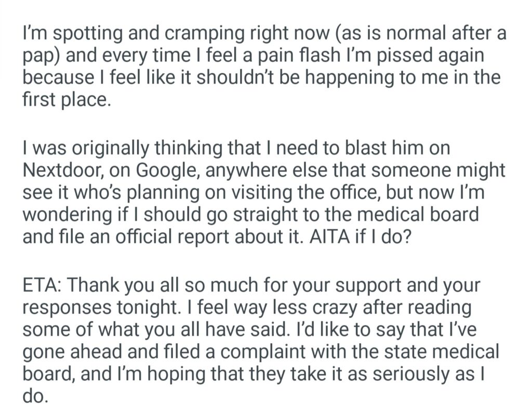The width and height of the screenshot is (532, 419).
Task: Click the "ETA:" label starting the edit
Action: (43, 285)
